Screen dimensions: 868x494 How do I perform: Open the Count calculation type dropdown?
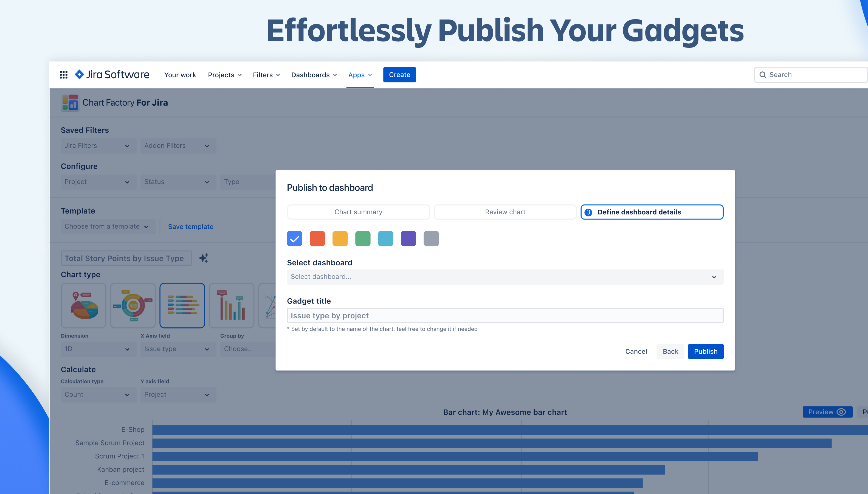(x=98, y=395)
